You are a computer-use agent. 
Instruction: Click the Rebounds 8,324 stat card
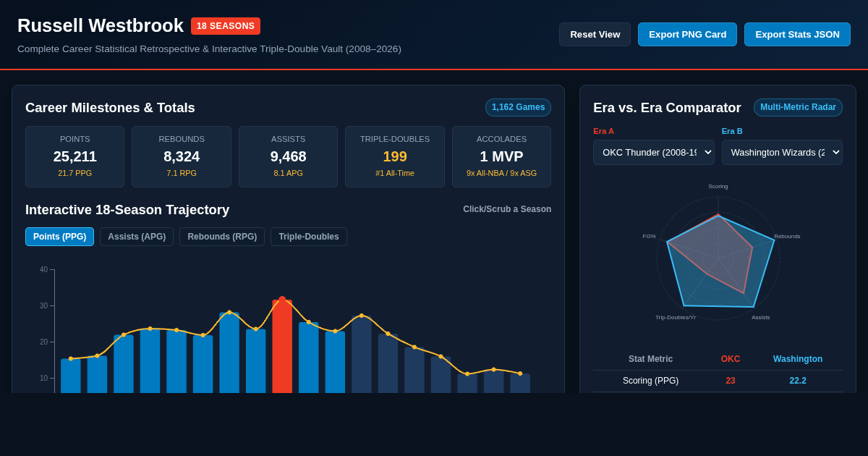182,157
